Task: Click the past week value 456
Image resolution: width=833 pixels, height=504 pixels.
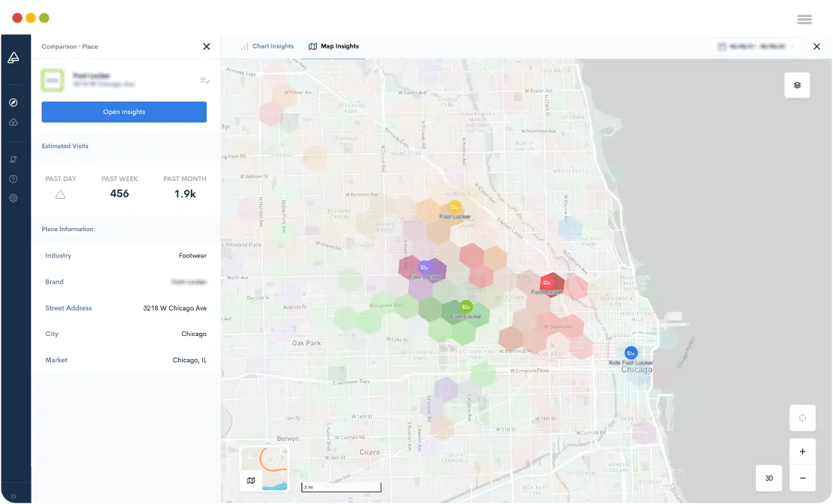Action: tap(120, 193)
